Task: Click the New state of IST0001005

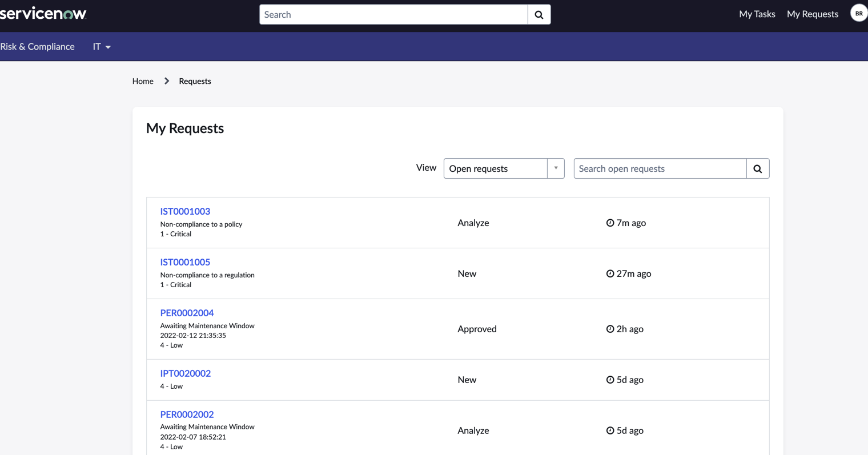Action: pos(467,273)
